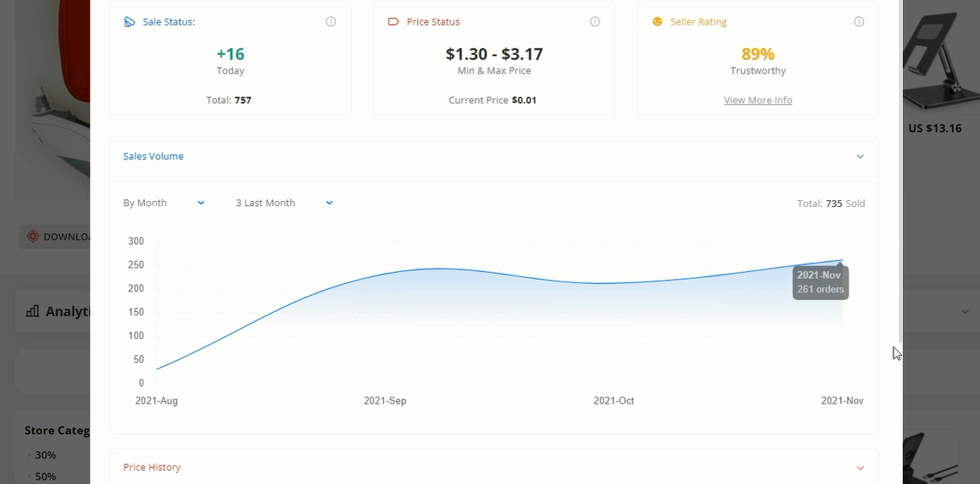Viewport: 980px width, 484px height.
Task: Click the popup's vertical scrollbar
Action: point(899,170)
